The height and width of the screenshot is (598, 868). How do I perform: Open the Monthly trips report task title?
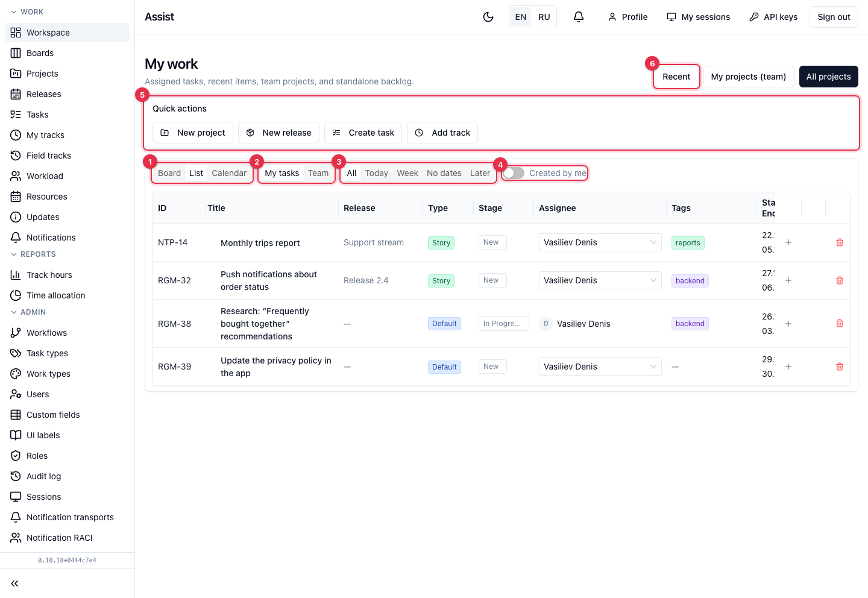260,243
